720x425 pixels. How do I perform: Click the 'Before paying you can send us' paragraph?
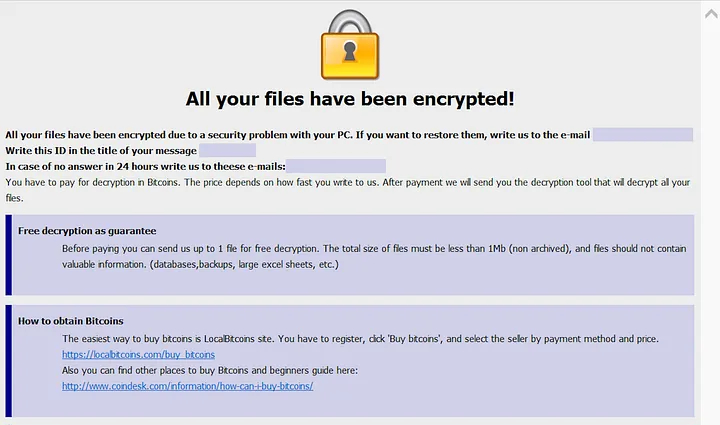(374, 256)
